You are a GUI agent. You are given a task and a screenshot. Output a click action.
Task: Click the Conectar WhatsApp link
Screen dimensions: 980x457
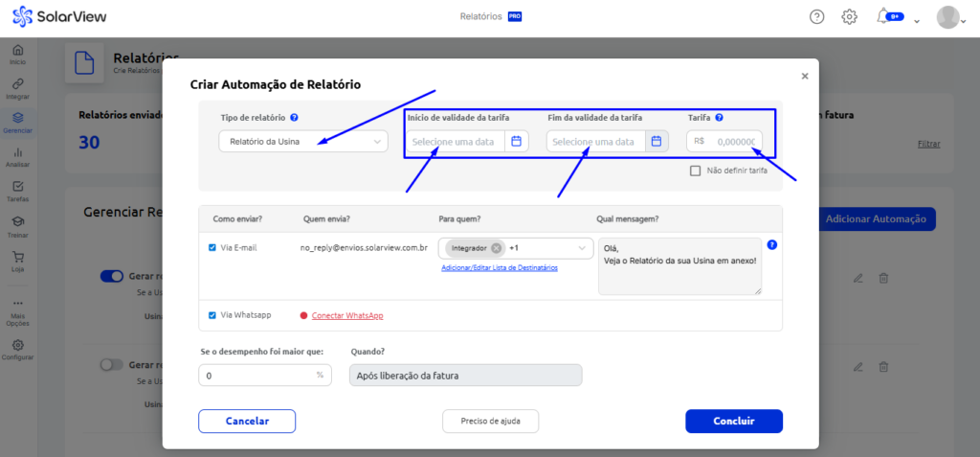click(x=347, y=315)
